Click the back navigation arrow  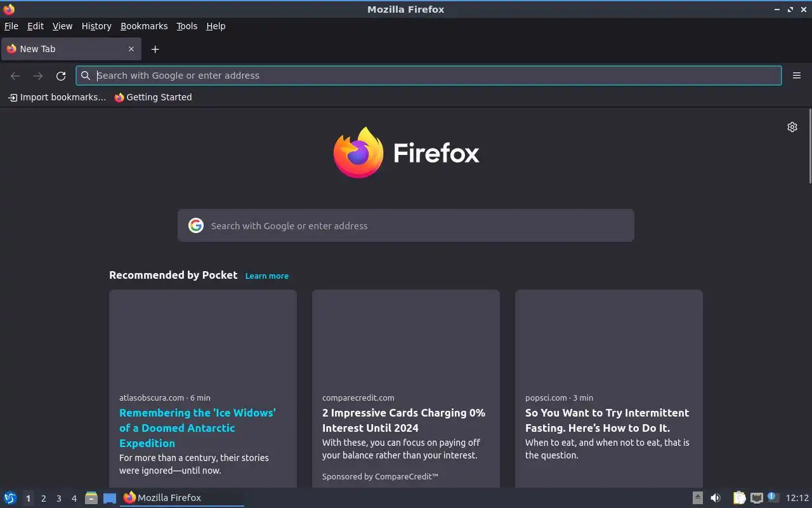[15, 76]
